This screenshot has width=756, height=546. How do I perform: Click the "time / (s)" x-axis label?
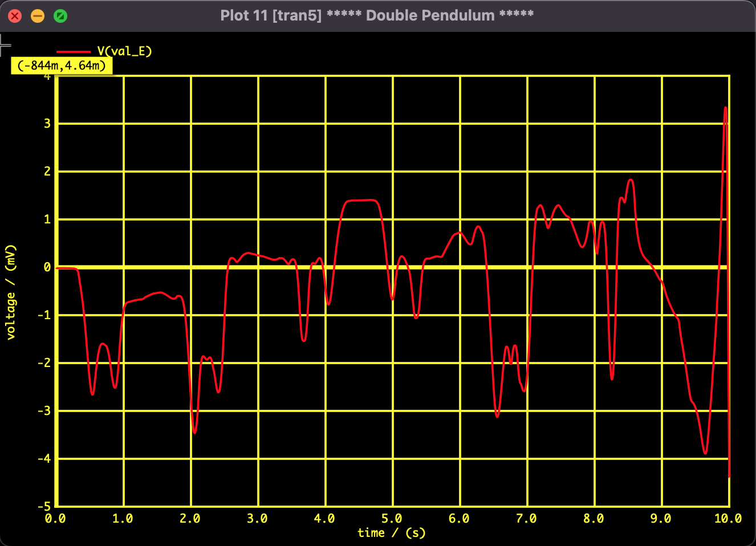coord(391,533)
